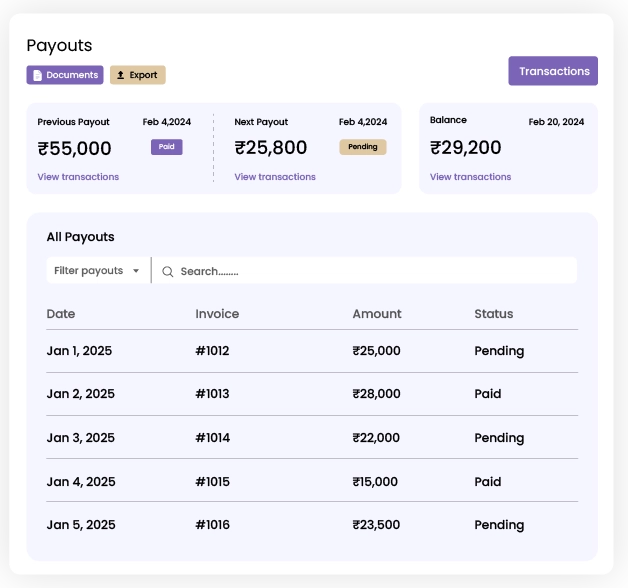
Task: View transactions for Balance
Action: click(x=471, y=177)
